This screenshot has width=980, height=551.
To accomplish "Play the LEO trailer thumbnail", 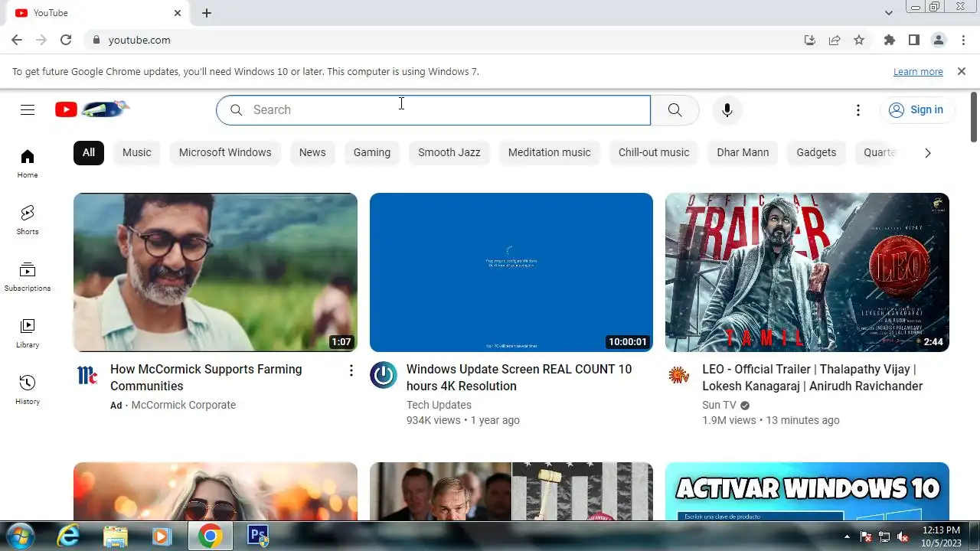I will pos(807,272).
